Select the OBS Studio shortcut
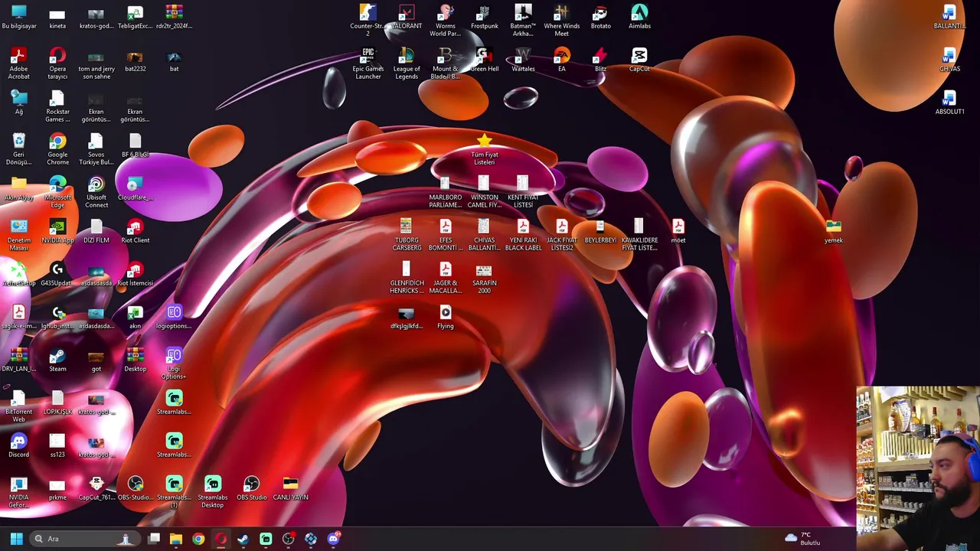The image size is (980, 551). (252, 488)
